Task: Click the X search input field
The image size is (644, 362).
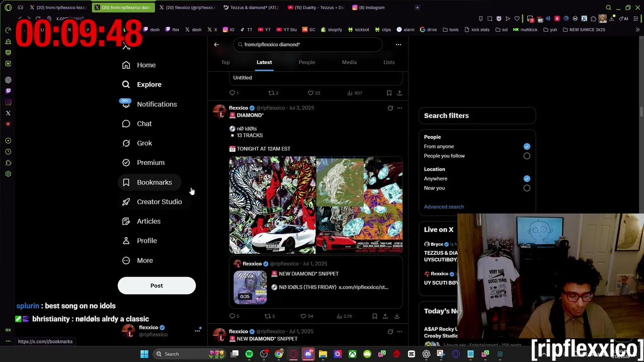Action: pyautogui.click(x=307, y=44)
